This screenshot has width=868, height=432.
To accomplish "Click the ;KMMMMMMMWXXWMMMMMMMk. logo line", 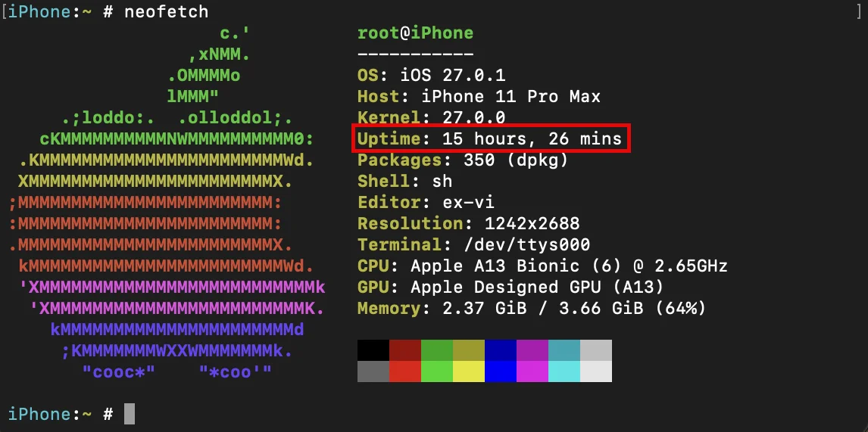I will click(176, 350).
